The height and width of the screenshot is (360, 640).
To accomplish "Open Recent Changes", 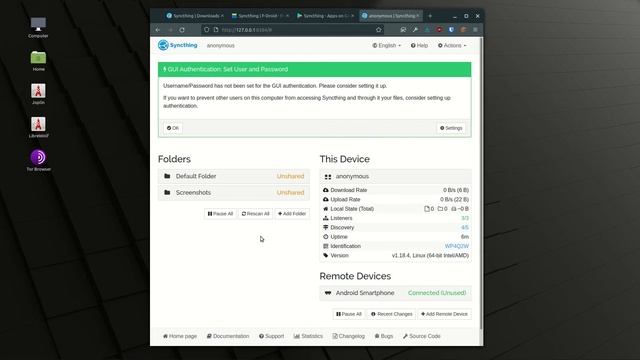I will point(391,314).
